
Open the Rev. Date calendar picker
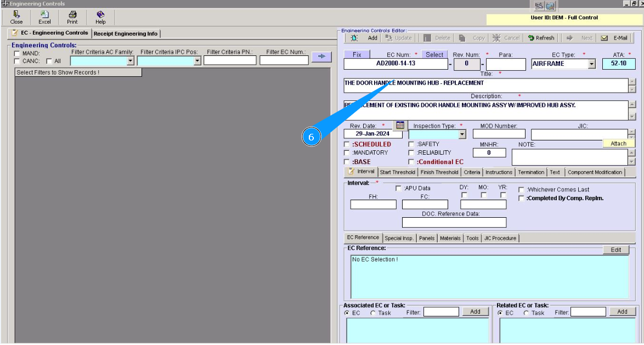pos(400,125)
